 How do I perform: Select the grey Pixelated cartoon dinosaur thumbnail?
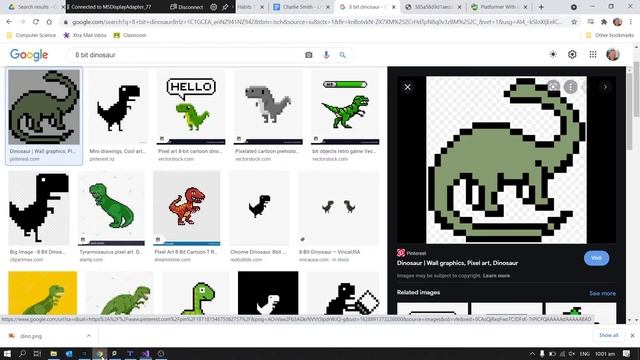pos(268,107)
